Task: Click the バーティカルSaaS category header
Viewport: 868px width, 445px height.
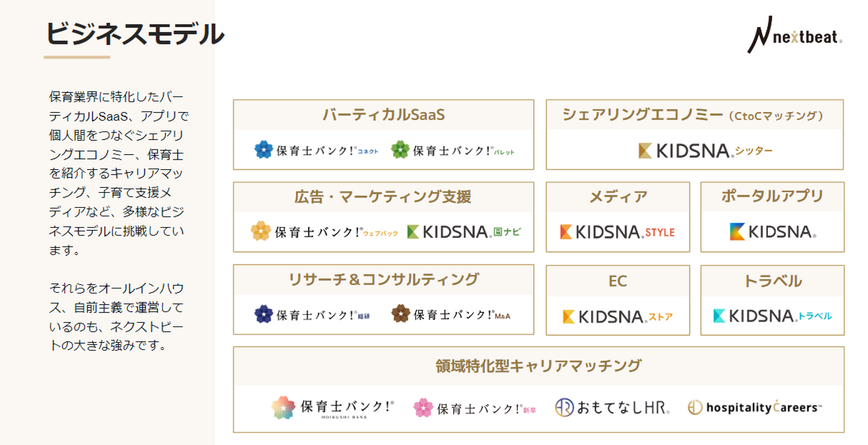Action: tap(383, 115)
